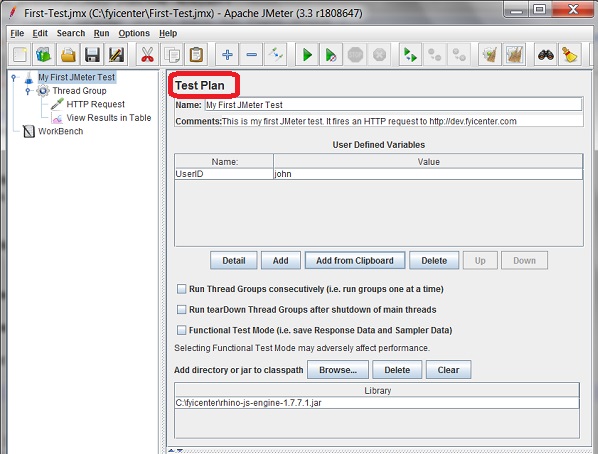598x454 pixels.
Task: Click the disabled Up button
Action: tap(480, 260)
